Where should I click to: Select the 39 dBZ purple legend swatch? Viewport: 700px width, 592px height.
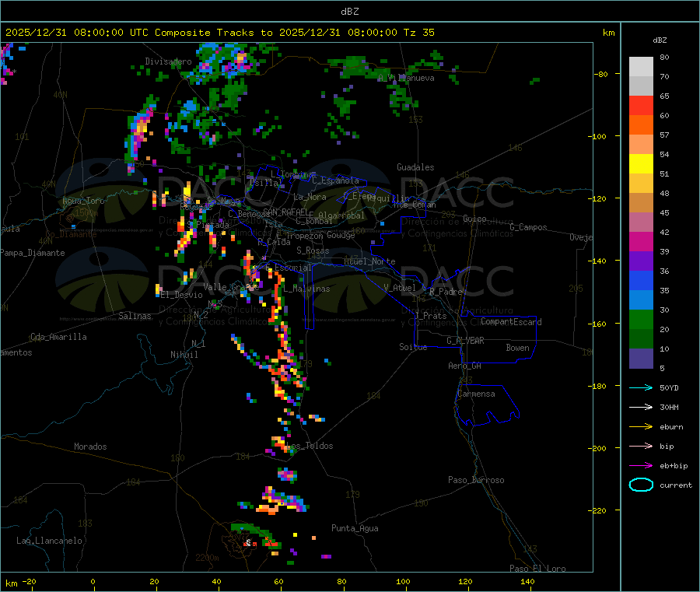[x=641, y=261]
